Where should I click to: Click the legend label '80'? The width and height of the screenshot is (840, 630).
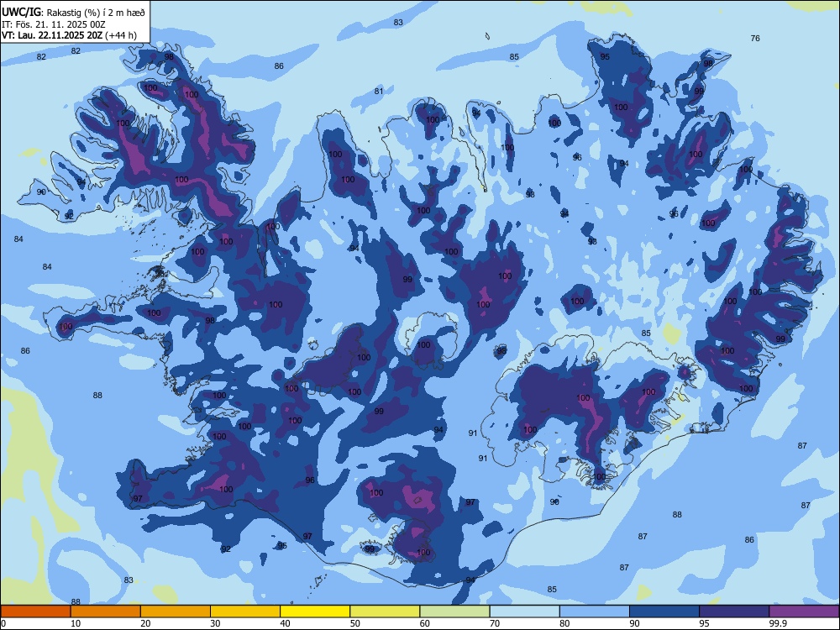pyautogui.click(x=564, y=623)
